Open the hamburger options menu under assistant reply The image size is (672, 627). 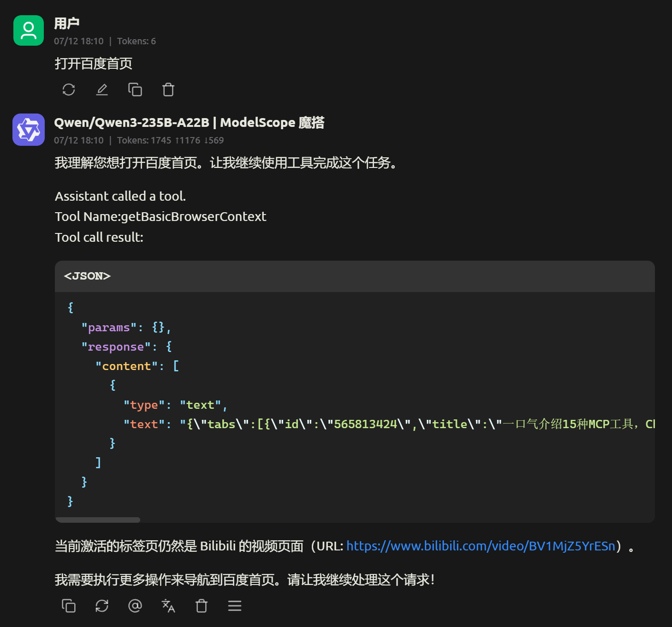click(234, 606)
